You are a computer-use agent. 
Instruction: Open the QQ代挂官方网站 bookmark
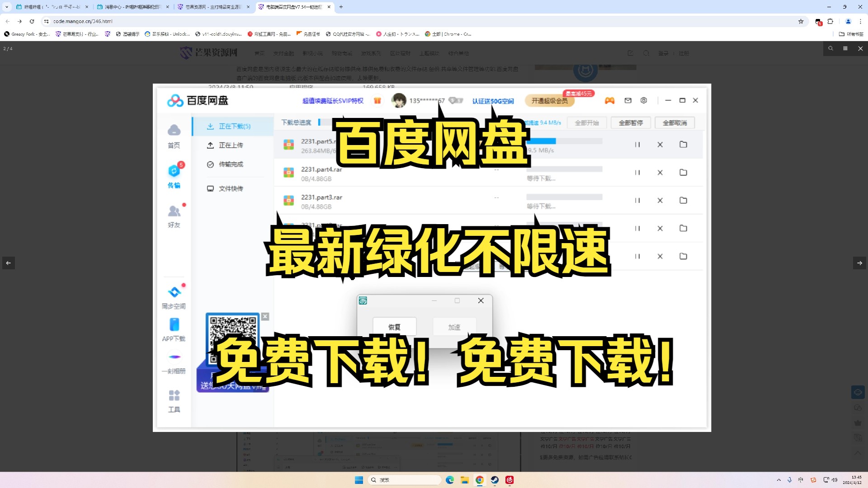point(348,34)
